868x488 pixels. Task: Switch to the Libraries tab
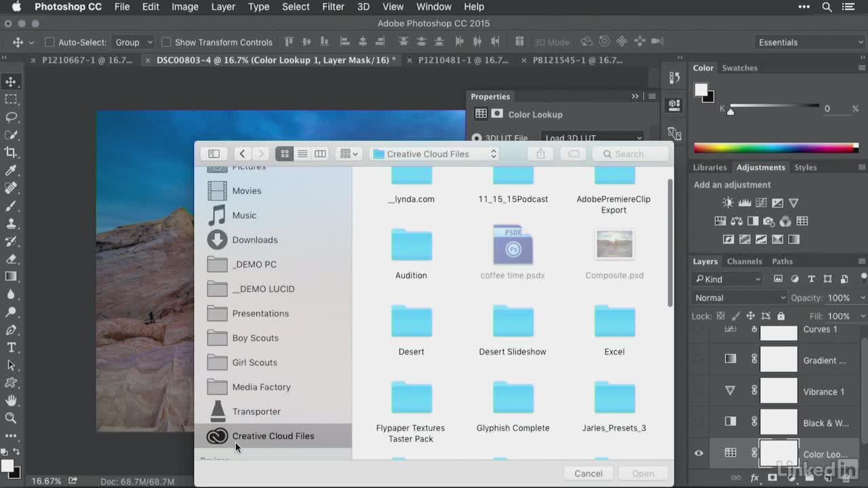pyautogui.click(x=710, y=167)
